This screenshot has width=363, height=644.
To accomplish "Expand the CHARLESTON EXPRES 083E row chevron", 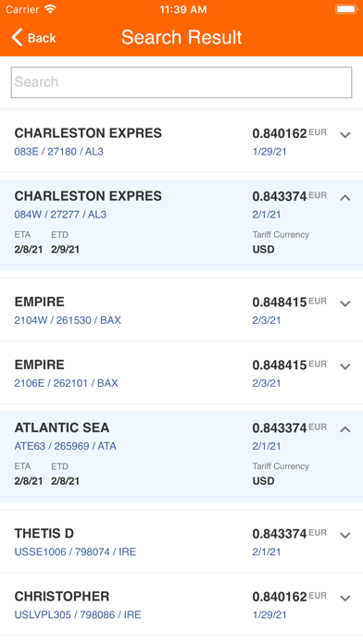I will [x=345, y=135].
